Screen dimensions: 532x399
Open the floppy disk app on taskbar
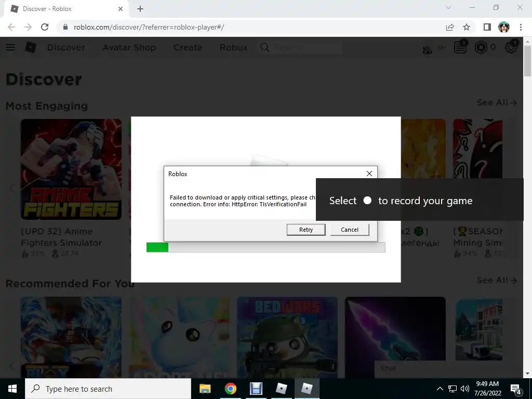click(256, 389)
